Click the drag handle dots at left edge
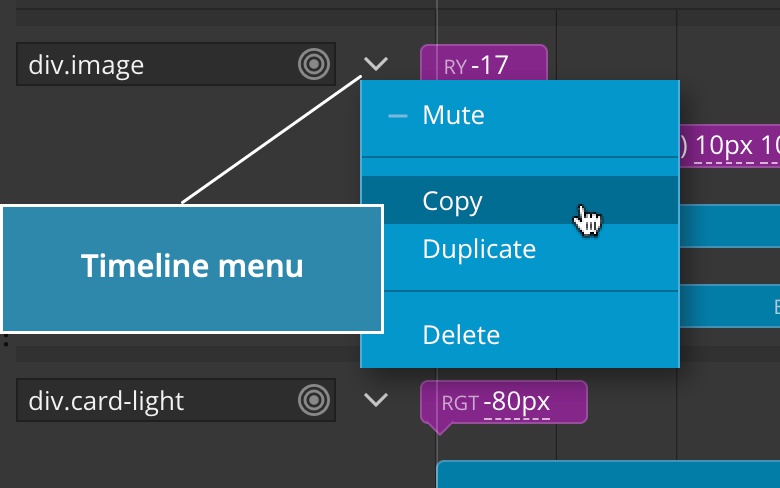This screenshot has height=488, width=780. click(6, 340)
